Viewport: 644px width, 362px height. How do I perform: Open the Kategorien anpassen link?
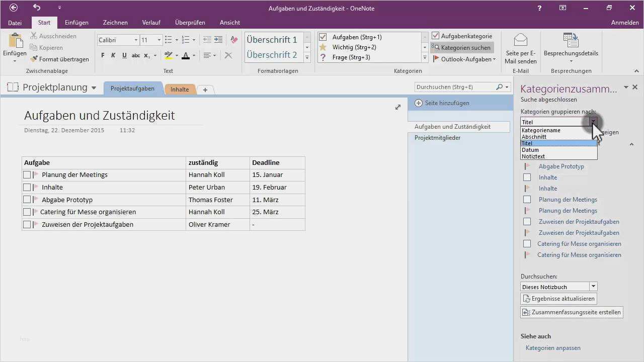click(x=553, y=348)
